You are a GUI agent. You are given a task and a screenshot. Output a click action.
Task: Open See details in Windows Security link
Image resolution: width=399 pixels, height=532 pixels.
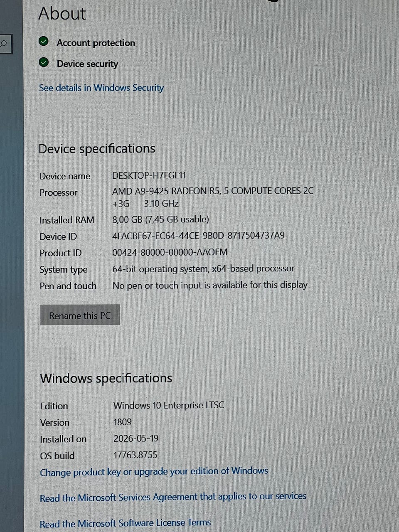101,88
